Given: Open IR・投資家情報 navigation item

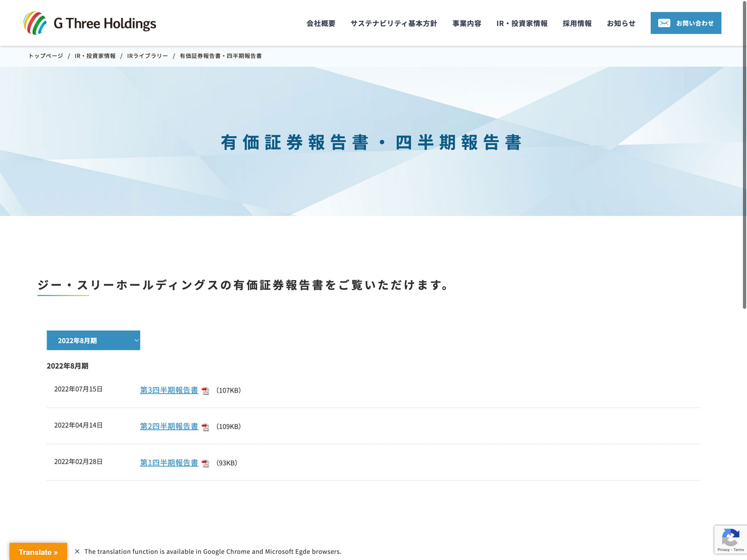Looking at the screenshot, I should click(x=521, y=23).
